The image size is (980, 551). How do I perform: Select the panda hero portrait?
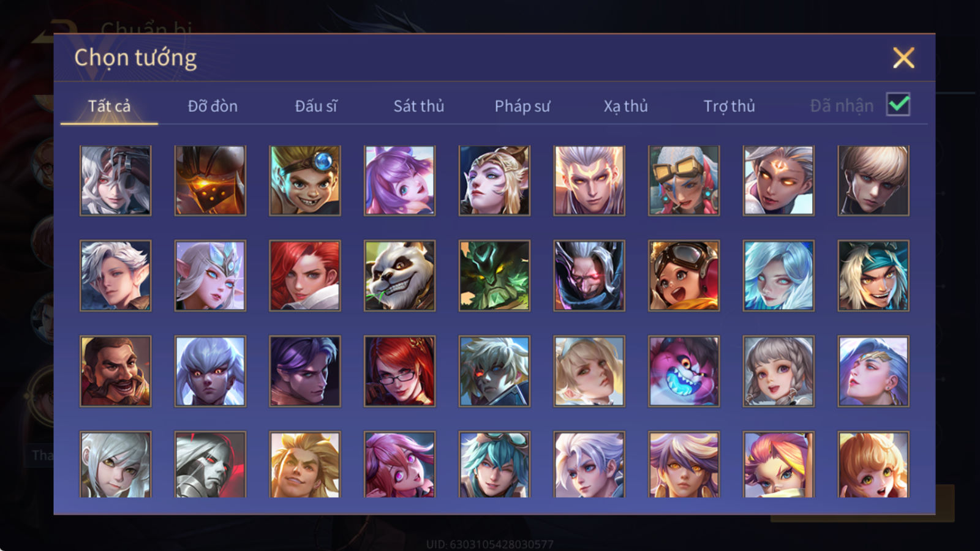[x=399, y=275]
